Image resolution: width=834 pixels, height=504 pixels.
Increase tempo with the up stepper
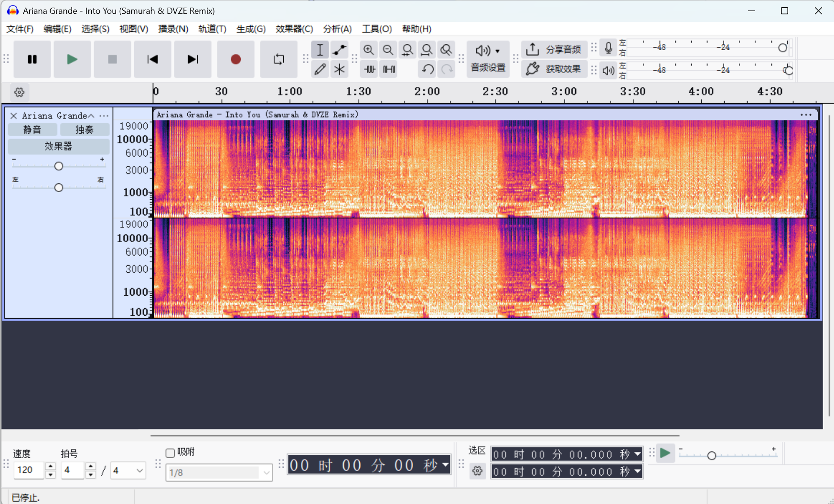(x=50, y=466)
